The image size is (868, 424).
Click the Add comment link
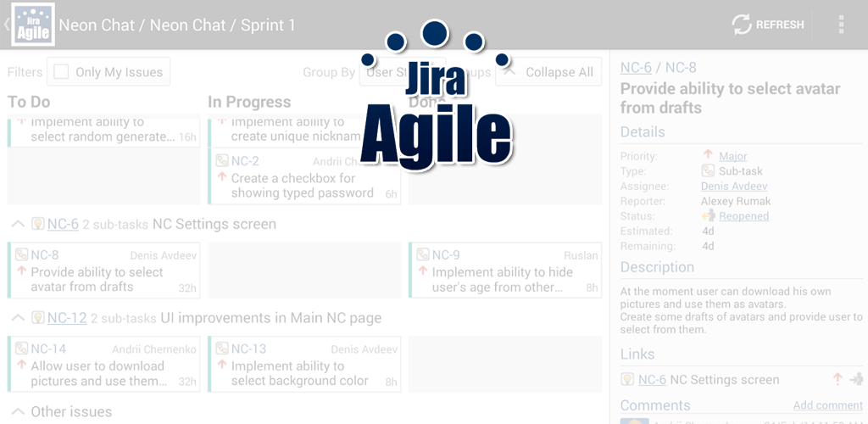pyautogui.click(x=827, y=405)
